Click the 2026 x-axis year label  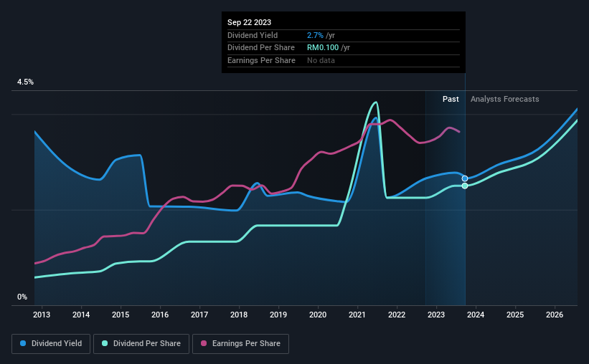click(x=555, y=315)
